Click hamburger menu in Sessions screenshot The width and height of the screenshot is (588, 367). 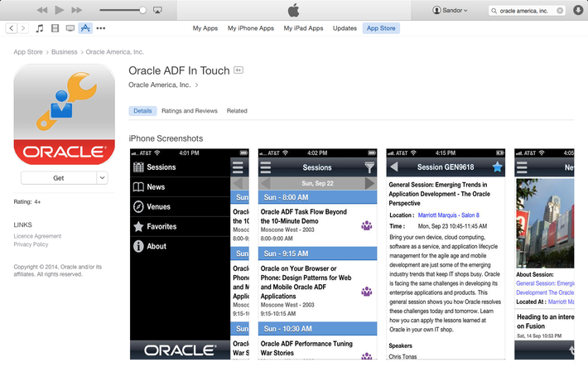266,167
